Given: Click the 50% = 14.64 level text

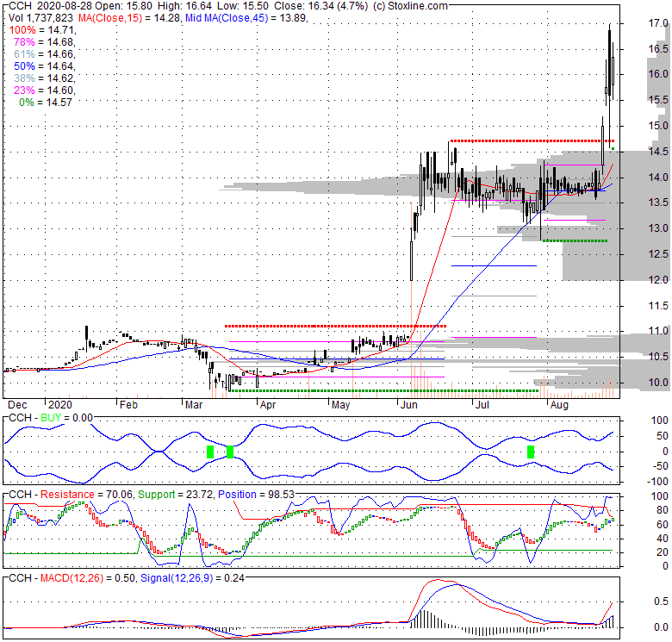Looking at the screenshot, I should point(45,66).
